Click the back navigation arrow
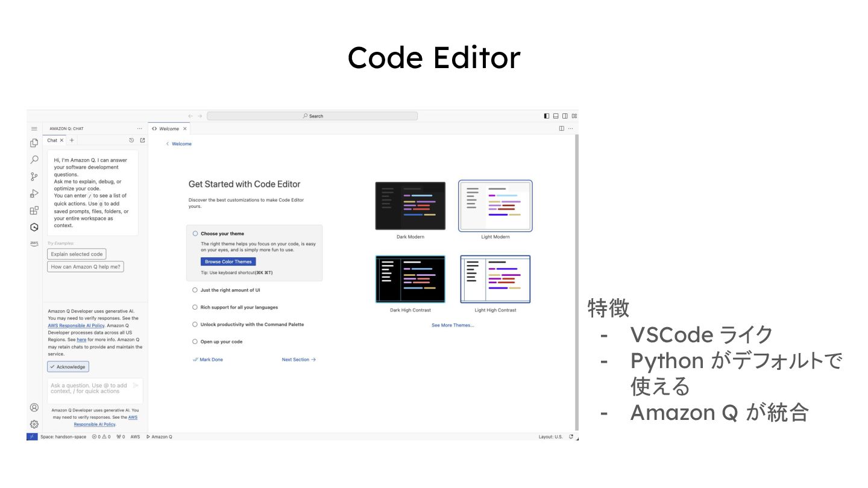The width and height of the screenshot is (868, 488). (x=190, y=116)
